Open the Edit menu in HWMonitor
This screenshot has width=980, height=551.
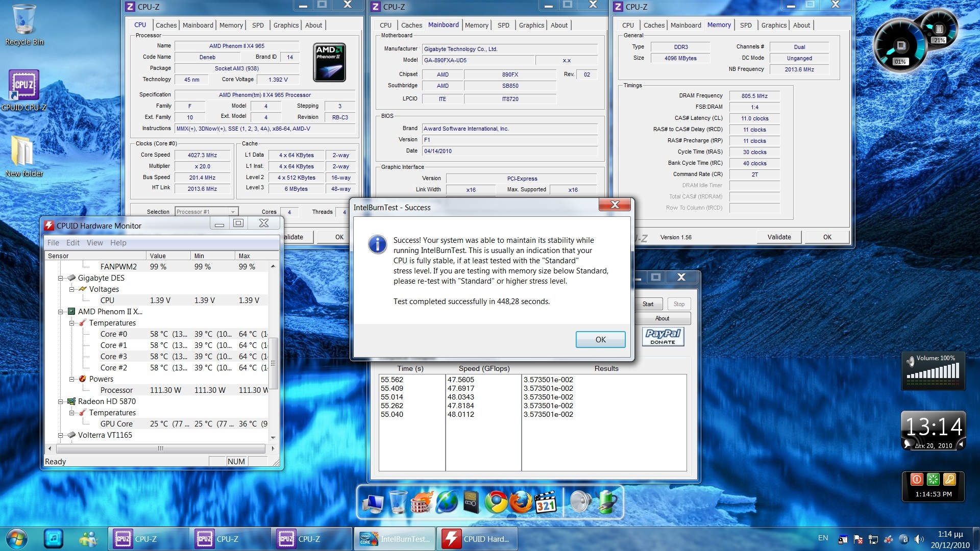73,243
